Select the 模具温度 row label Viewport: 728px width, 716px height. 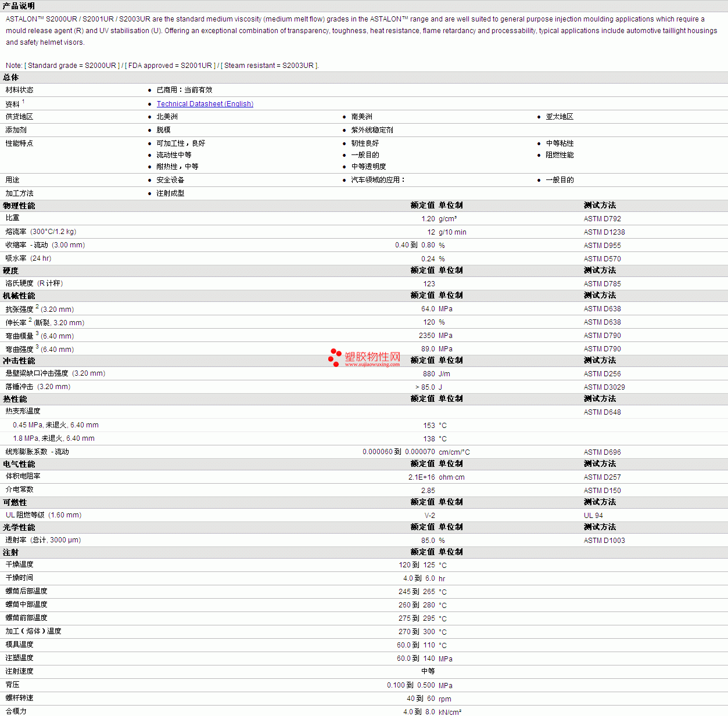[20, 645]
